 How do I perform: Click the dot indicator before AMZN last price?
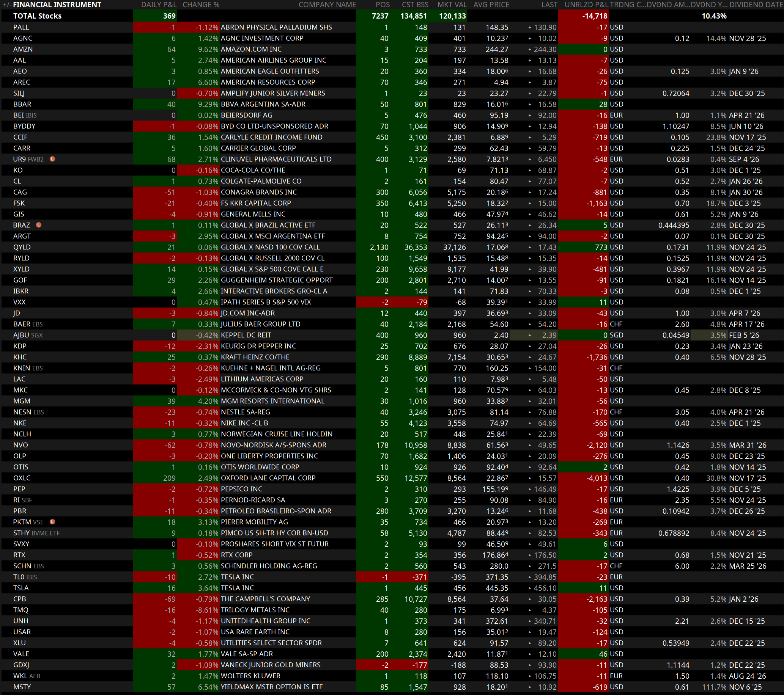tap(530, 49)
